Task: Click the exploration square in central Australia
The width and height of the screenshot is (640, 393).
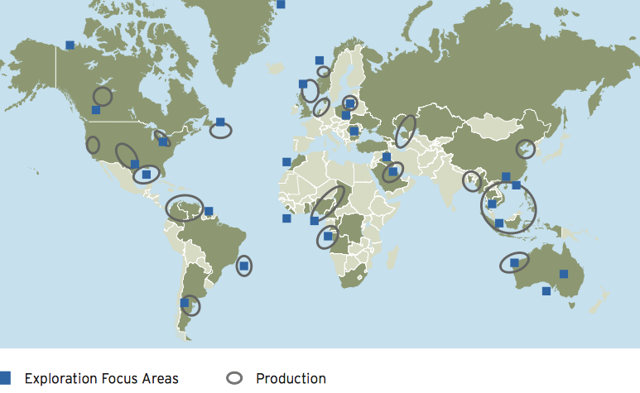Action: point(564,274)
